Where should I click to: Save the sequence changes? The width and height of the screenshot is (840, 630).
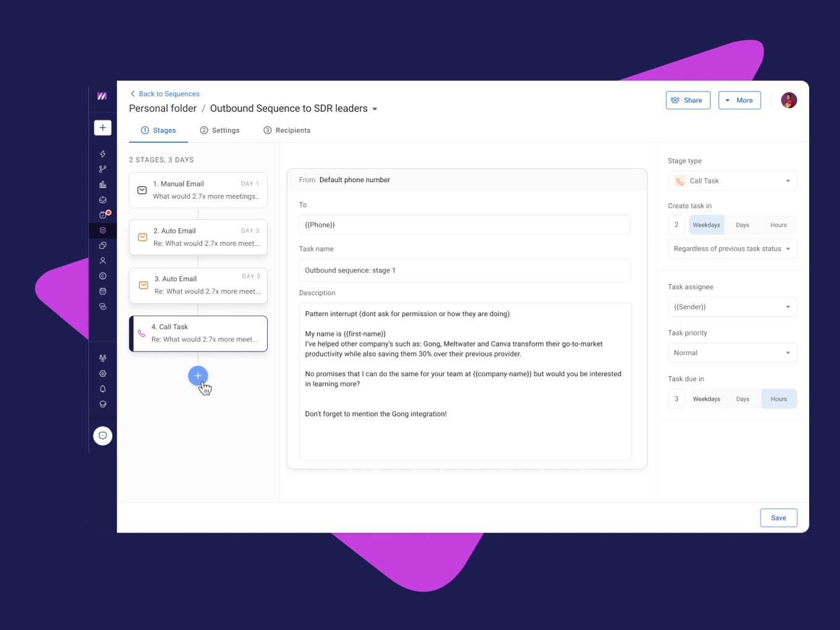778,518
